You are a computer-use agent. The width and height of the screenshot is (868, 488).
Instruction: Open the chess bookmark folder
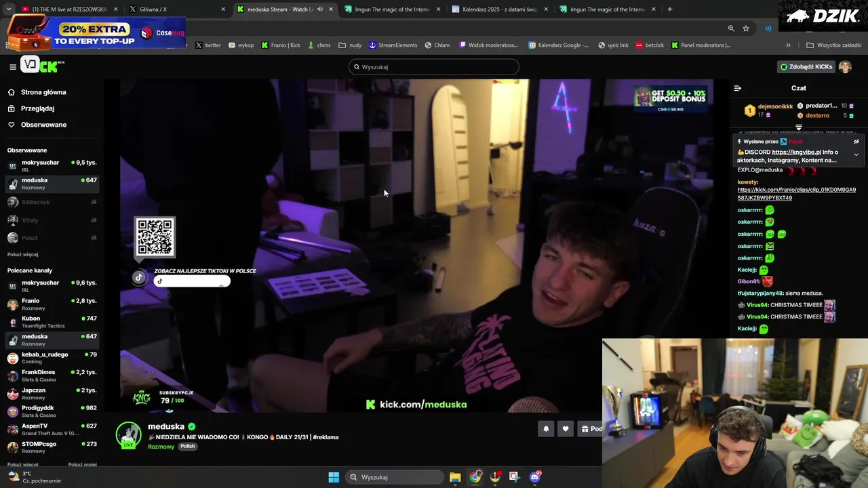pyautogui.click(x=319, y=45)
